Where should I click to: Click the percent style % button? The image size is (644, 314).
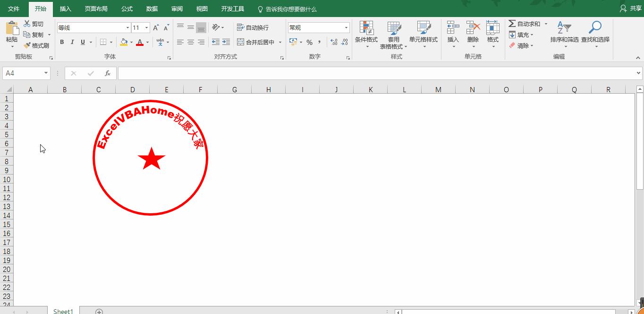(310, 42)
